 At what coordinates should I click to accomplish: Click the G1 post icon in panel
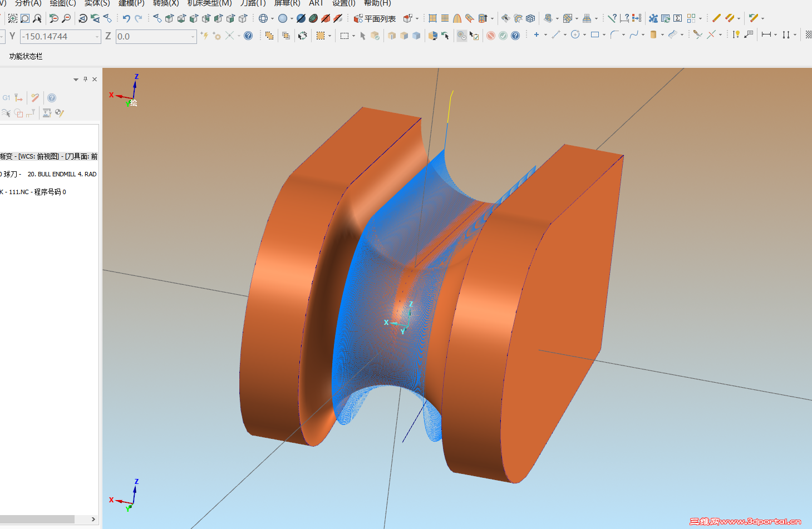click(6, 98)
